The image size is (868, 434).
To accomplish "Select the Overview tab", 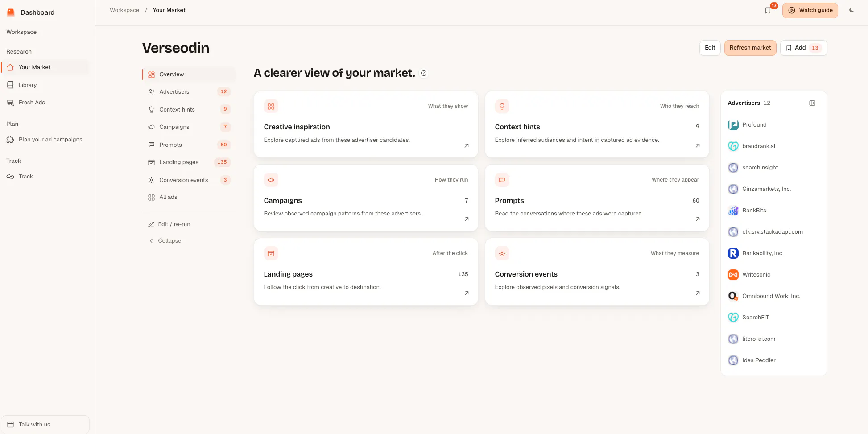I will pyautogui.click(x=189, y=74).
